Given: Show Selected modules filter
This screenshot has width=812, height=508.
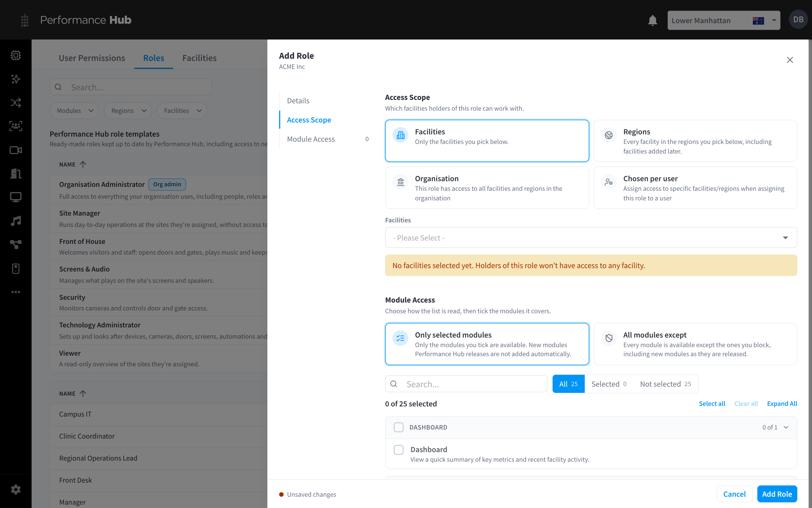Looking at the screenshot, I should (608, 384).
